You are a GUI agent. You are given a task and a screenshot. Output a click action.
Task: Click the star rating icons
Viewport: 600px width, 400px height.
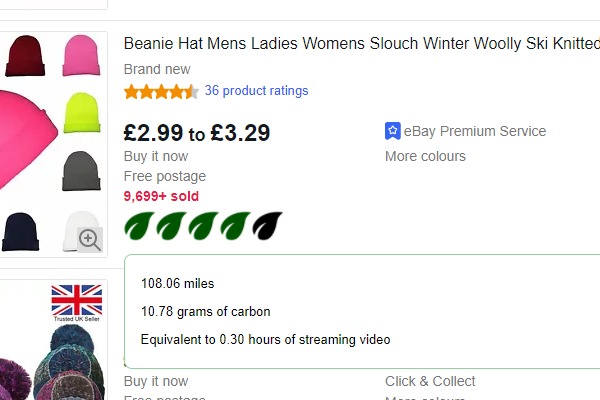coord(160,92)
